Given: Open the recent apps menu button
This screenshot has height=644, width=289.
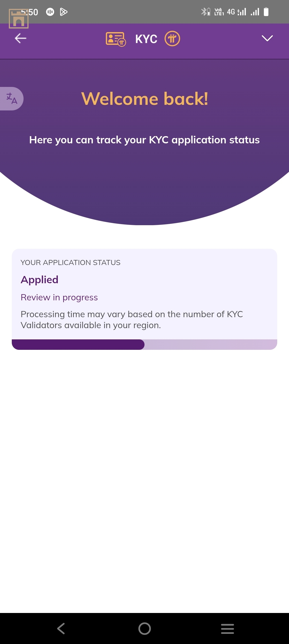Looking at the screenshot, I should point(227,628).
